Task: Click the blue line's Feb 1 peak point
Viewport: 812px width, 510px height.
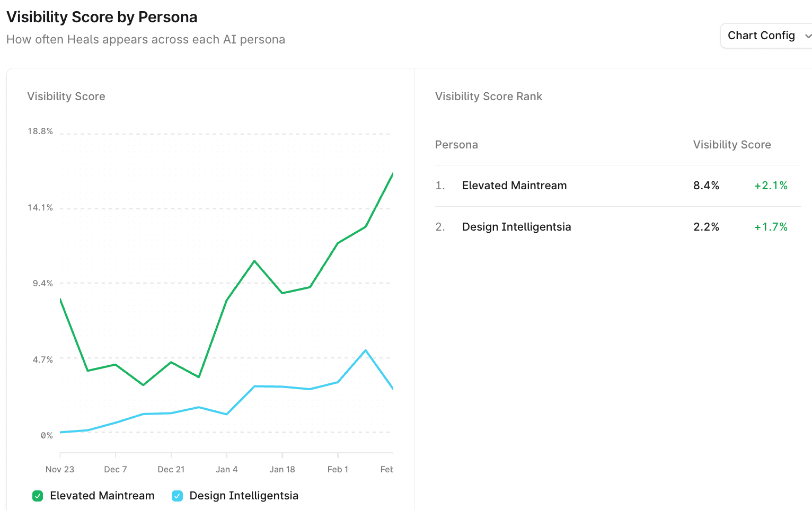Action: [x=366, y=350]
